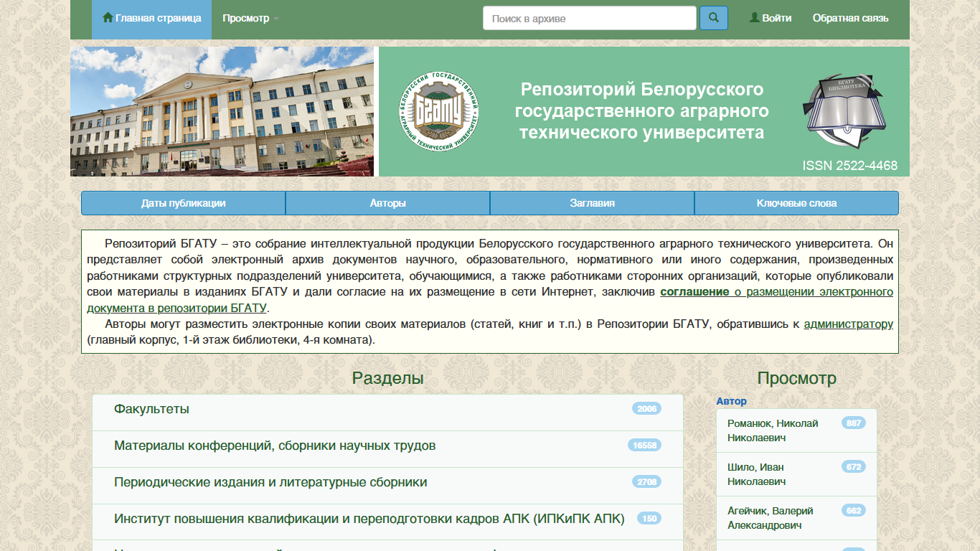
Task: Open the Войти login link
Action: [x=771, y=18]
